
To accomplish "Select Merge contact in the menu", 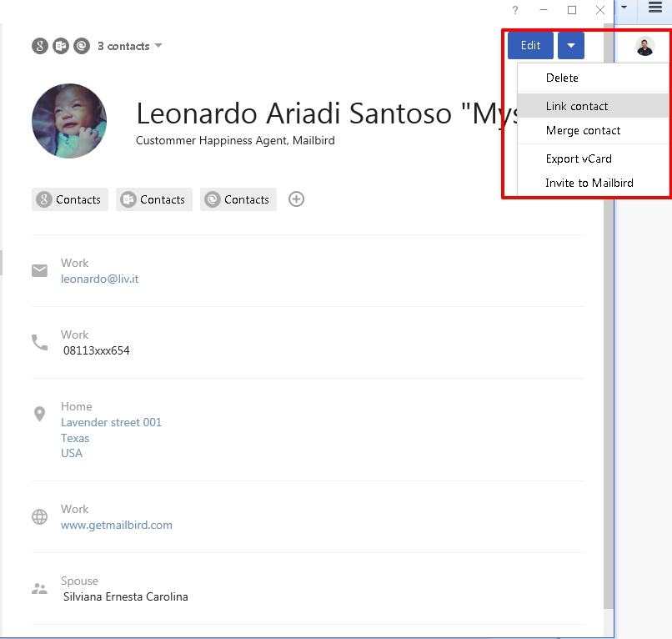I will [x=593, y=130].
